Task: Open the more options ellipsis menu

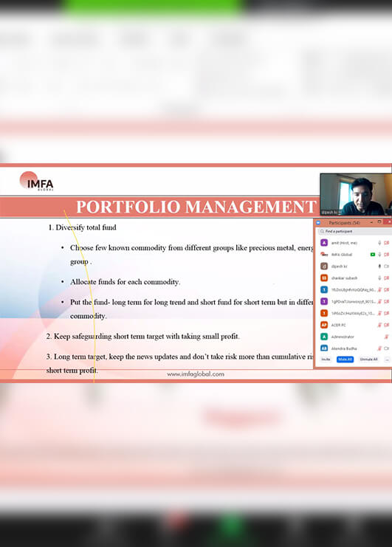Action: [387, 359]
